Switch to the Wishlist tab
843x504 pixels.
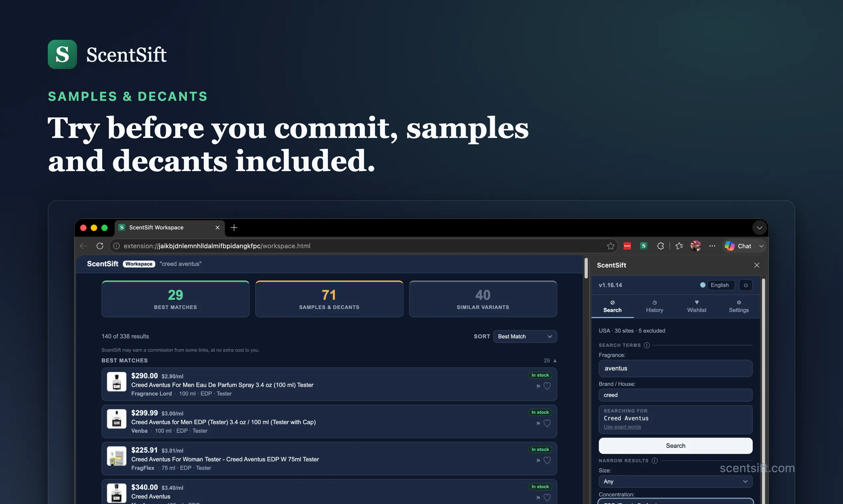click(697, 306)
